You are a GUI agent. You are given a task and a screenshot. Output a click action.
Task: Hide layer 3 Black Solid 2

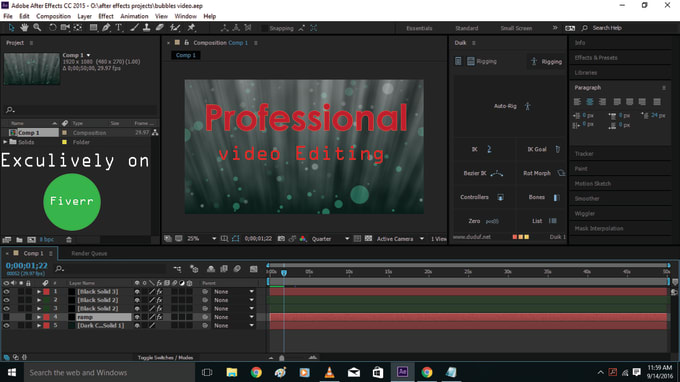click(6, 309)
